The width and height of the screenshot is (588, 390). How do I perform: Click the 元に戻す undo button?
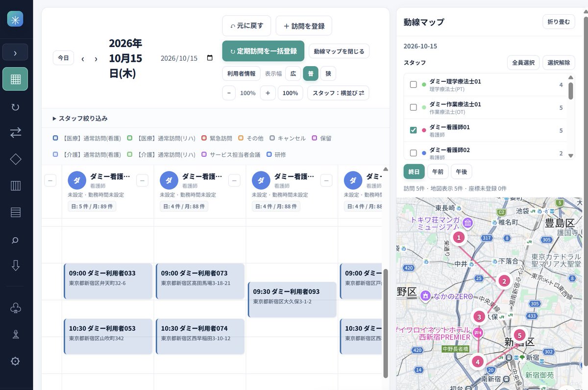(x=246, y=26)
